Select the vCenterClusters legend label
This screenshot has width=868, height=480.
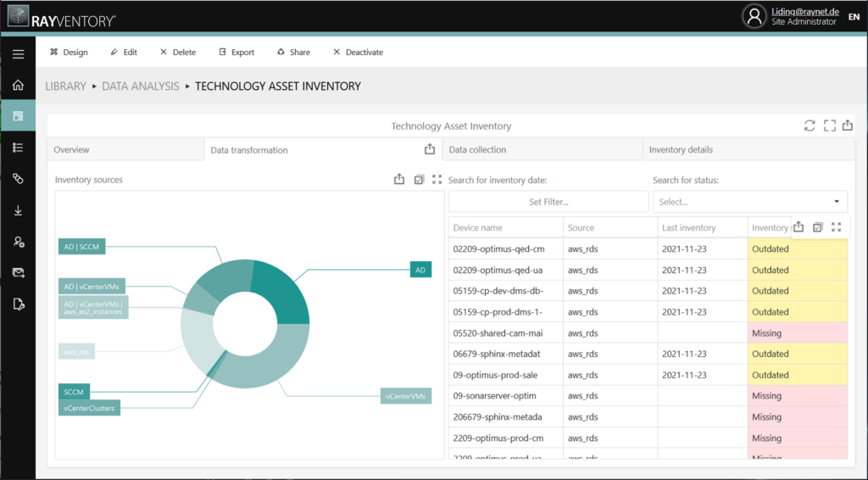89,408
